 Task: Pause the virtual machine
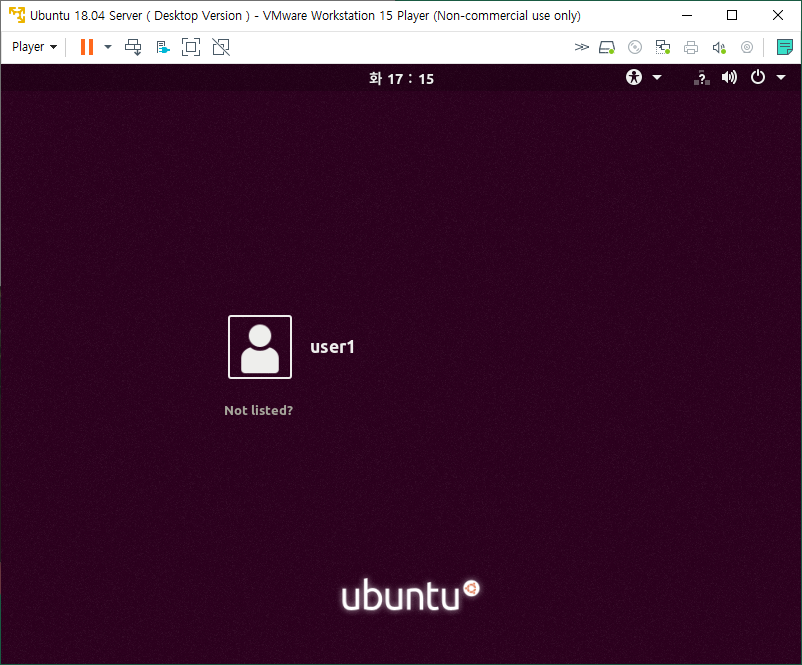click(87, 47)
